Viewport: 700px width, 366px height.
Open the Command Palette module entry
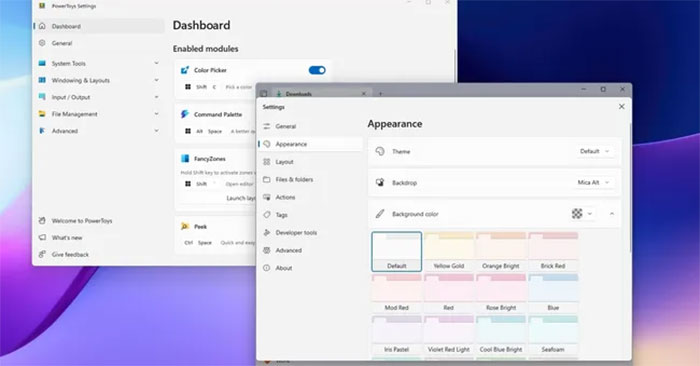pos(218,114)
